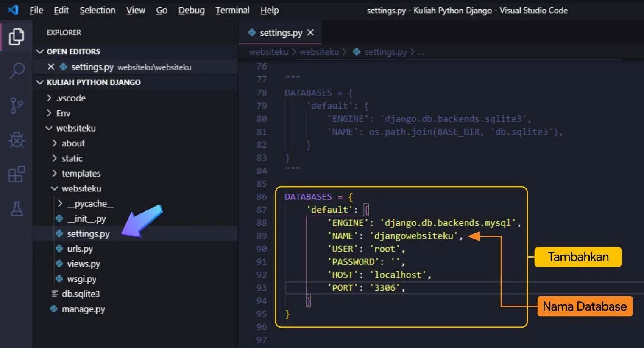Screen dimensions: 644x348
Task: Open the Selection menu
Action: click(98, 10)
